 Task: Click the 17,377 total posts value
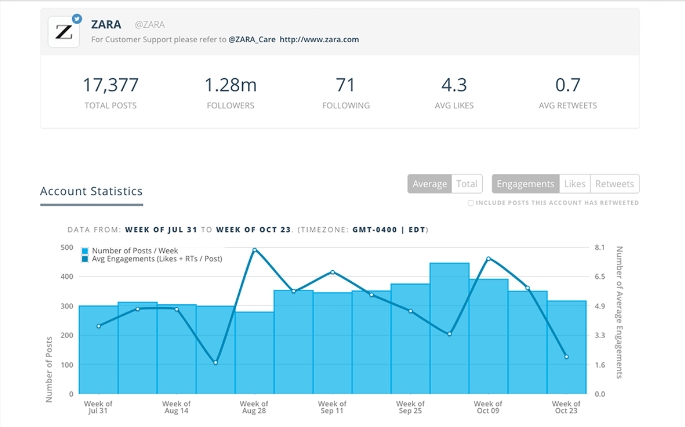coord(111,85)
